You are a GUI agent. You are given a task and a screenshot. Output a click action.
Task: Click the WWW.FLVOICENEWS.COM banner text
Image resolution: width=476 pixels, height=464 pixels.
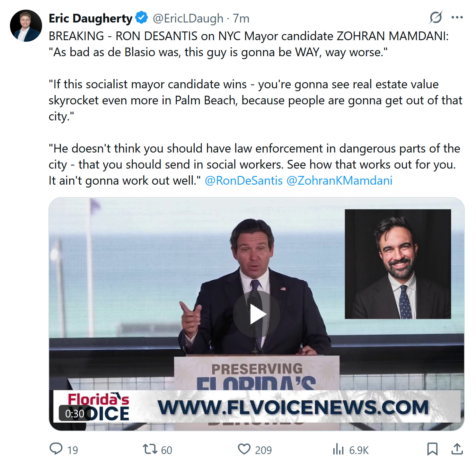(x=293, y=407)
